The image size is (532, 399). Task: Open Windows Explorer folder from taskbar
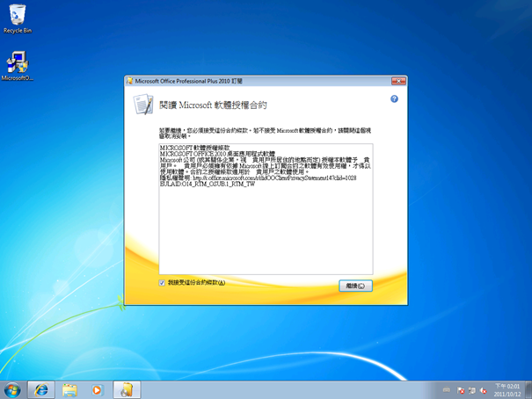pos(69,390)
